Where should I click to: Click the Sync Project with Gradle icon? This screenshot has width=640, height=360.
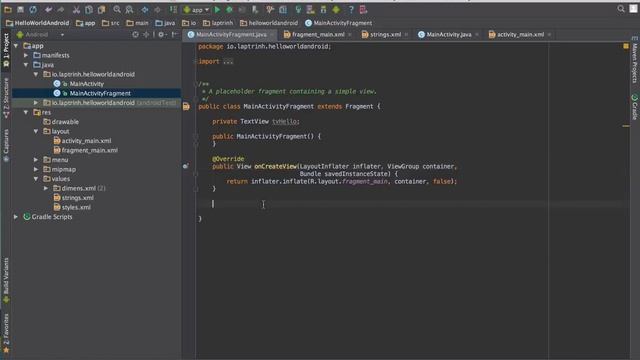(x=298, y=9)
